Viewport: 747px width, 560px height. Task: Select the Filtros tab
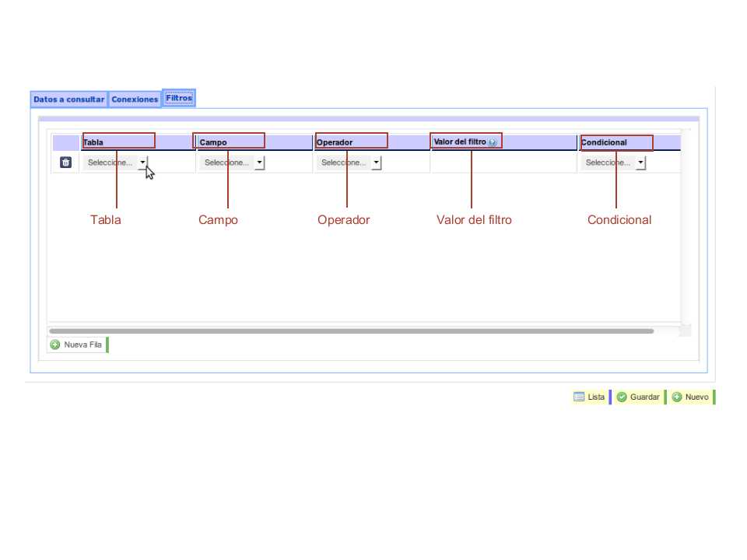click(x=179, y=98)
